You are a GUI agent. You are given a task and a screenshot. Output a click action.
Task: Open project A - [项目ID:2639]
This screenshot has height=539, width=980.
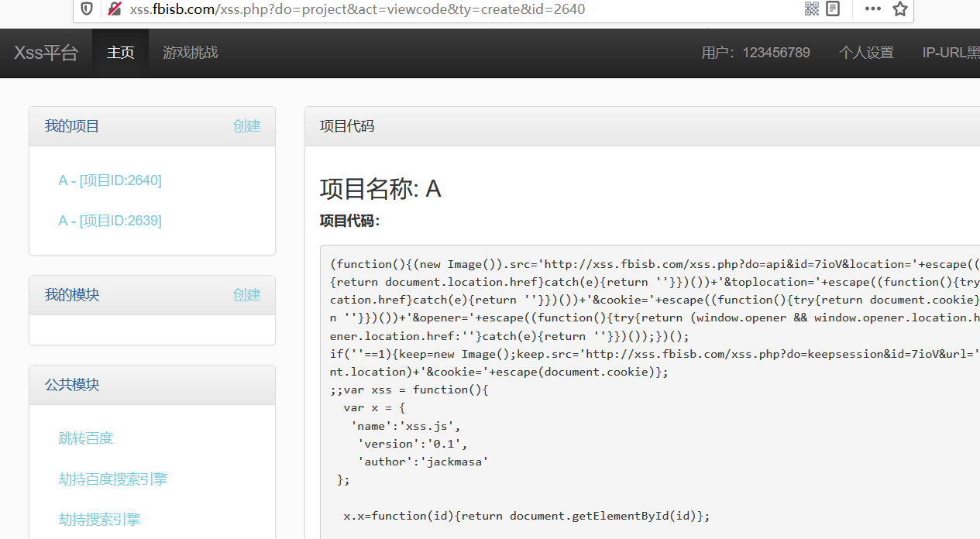[110, 221]
